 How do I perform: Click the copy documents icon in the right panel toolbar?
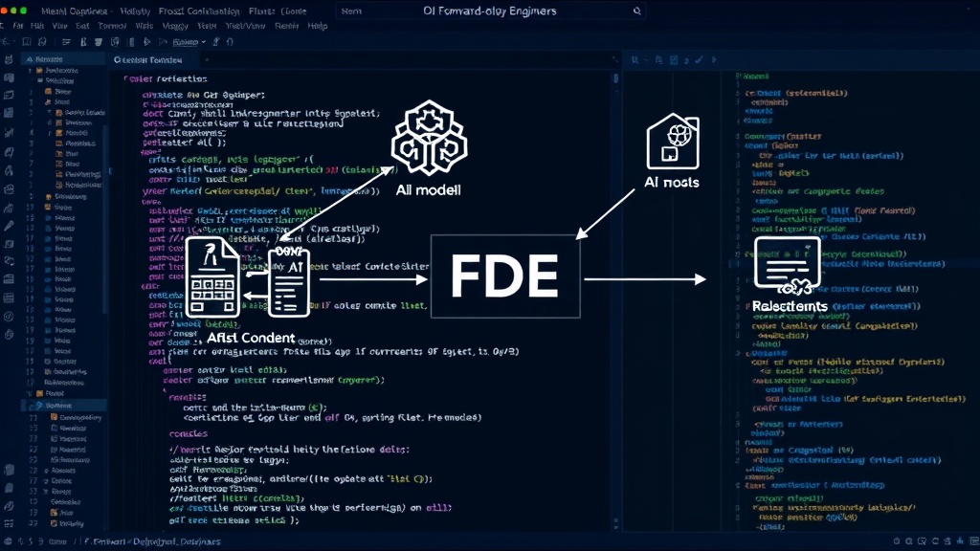click(x=658, y=60)
